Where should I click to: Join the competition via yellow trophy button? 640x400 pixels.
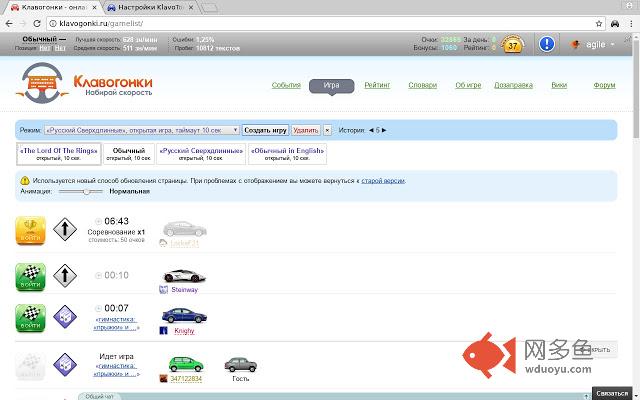pos(31,231)
